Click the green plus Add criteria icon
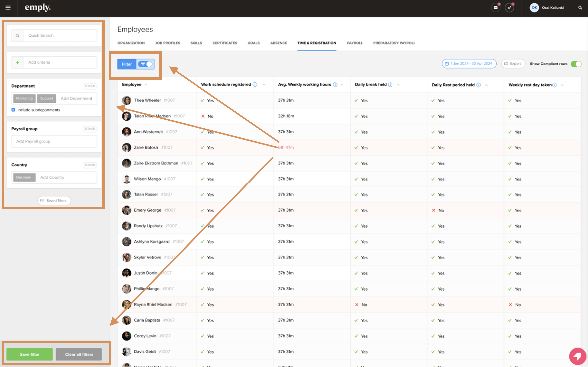This screenshot has width=588, height=367. pyautogui.click(x=18, y=62)
